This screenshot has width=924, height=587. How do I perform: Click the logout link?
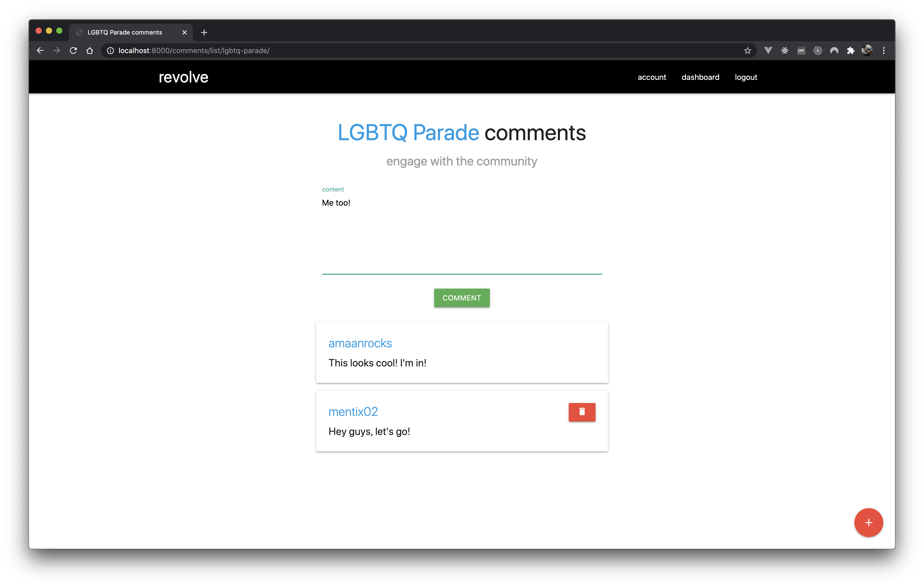tap(746, 77)
